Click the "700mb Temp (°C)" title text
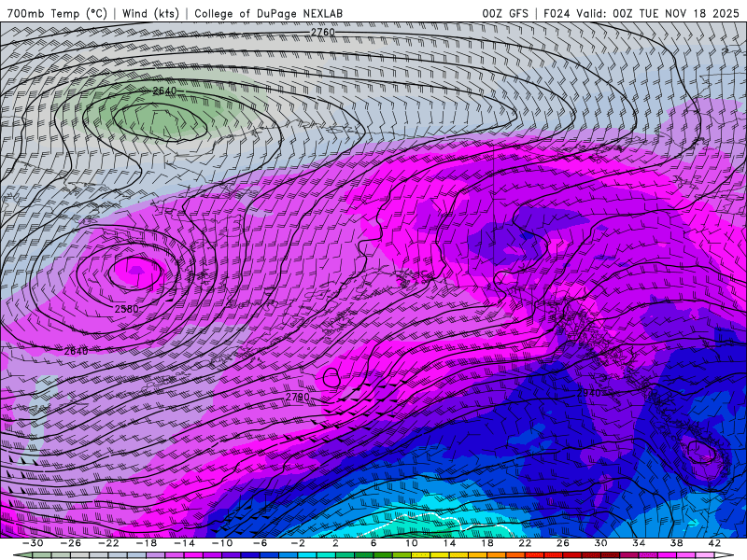This screenshot has height=560, width=747. pos(57,13)
